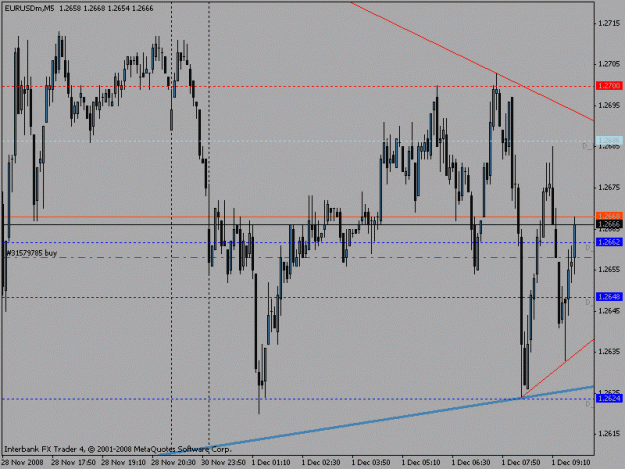
Task: Select the short red ascending trendline
Action: click(558, 369)
